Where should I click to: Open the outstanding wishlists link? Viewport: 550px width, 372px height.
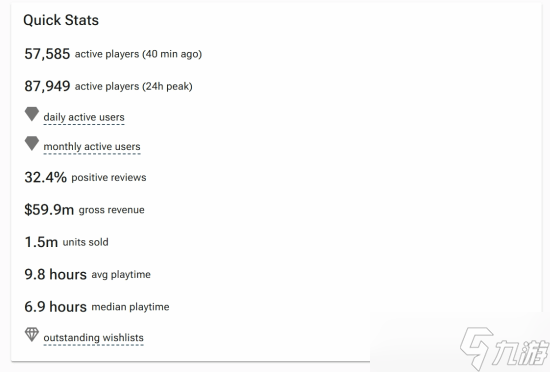click(x=93, y=338)
